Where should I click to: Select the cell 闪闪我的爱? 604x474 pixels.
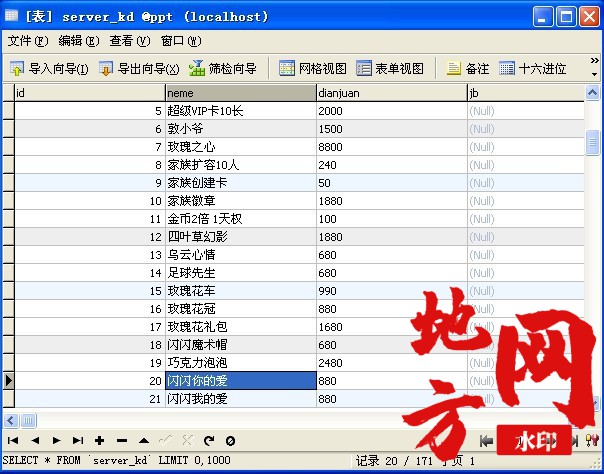click(x=241, y=399)
